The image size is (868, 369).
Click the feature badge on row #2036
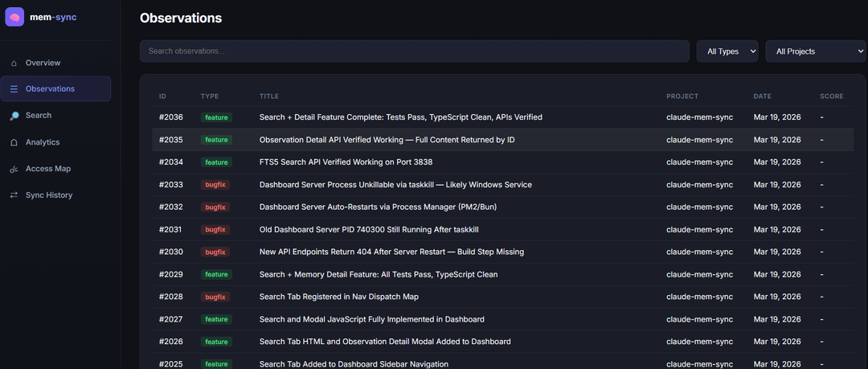tap(216, 117)
